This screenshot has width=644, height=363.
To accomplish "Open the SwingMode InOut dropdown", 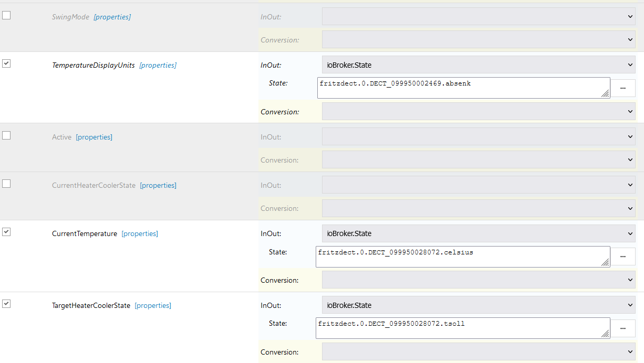I will [479, 16].
